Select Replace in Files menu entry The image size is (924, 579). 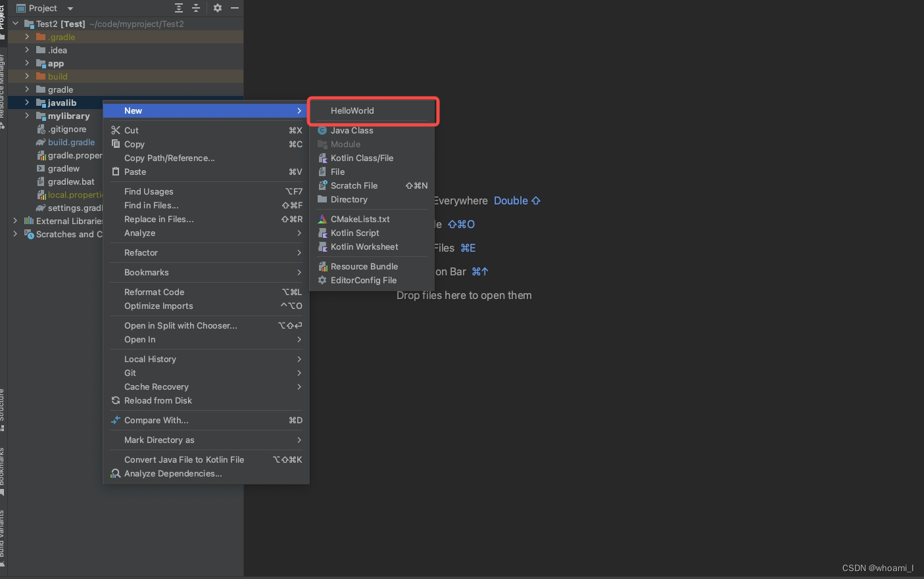click(x=207, y=219)
